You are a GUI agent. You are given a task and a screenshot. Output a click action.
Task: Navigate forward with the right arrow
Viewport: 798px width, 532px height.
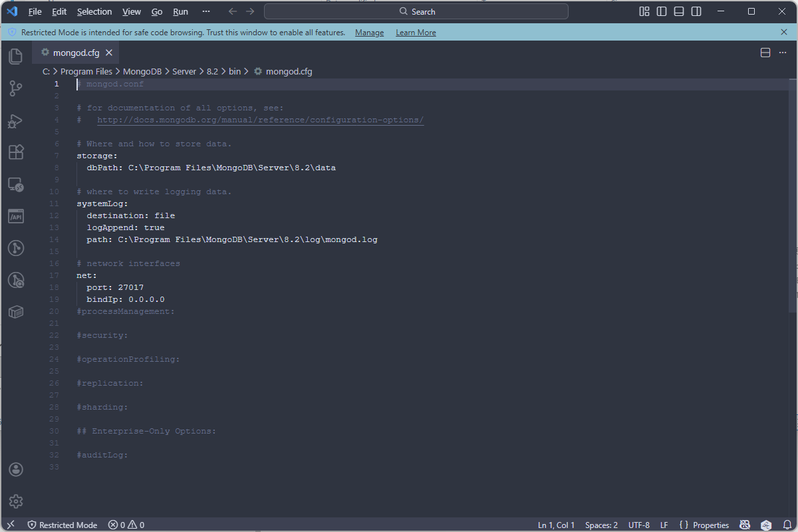click(250, 11)
